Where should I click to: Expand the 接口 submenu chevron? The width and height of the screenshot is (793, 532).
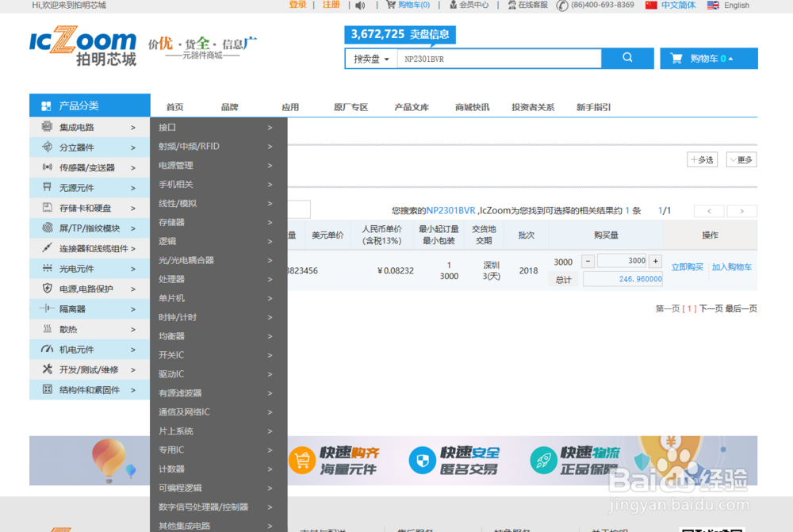click(270, 127)
